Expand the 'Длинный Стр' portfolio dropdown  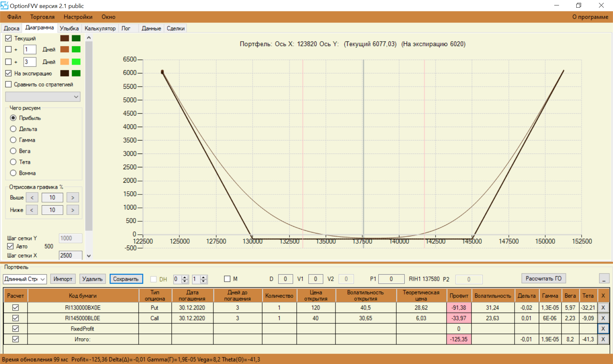point(43,279)
